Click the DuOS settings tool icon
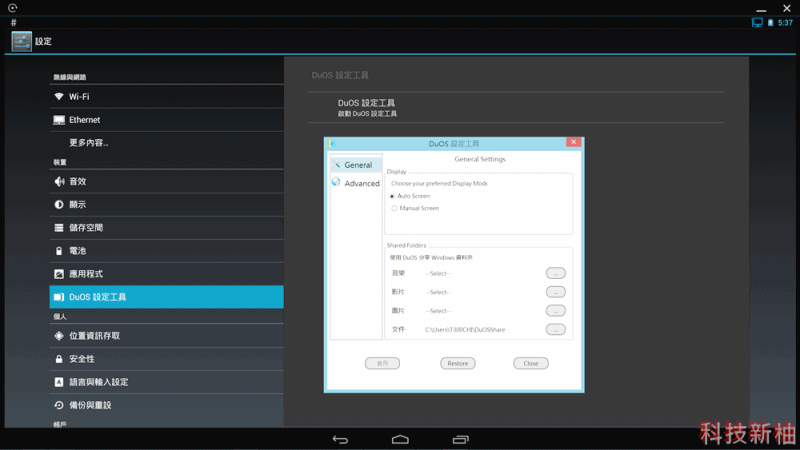The width and height of the screenshot is (800, 450). [59, 297]
